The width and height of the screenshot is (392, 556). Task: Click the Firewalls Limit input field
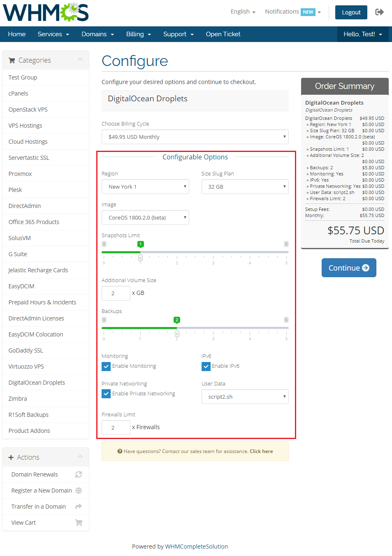[x=116, y=428]
